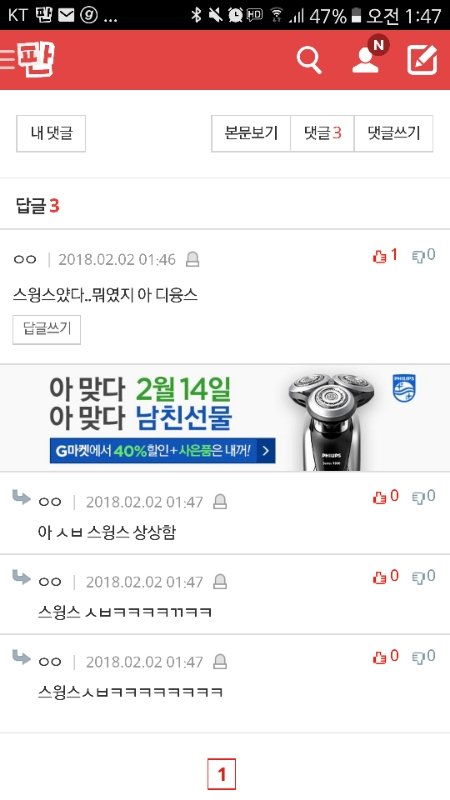Open the Philips shaver Gmarket ad banner
The height and width of the screenshot is (800, 450).
click(x=225, y=418)
